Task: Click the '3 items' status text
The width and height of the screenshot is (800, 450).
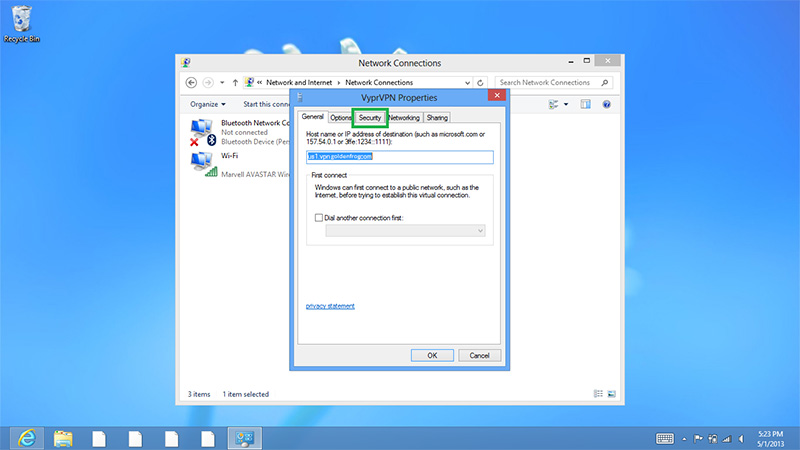Action: click(199, 394)
